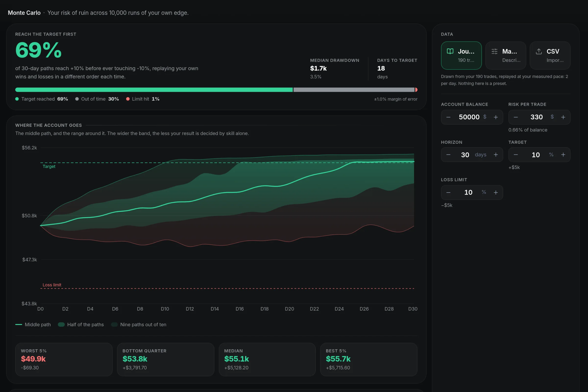Image resolution: width=588 pixels, height=392 pixels.
Task: Toggle loss limit percent unit symbol
Action: click(x=484, y=192)
